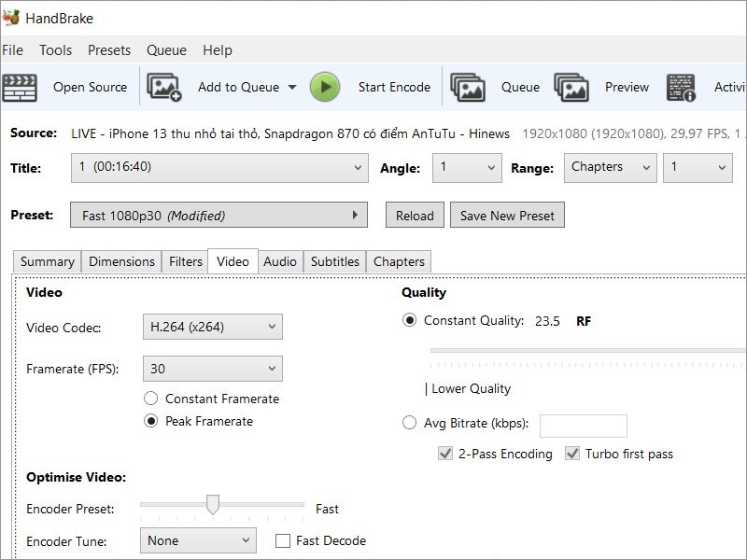Select Avg Bitrate (kbps) radio button

(x=409, y=423)
